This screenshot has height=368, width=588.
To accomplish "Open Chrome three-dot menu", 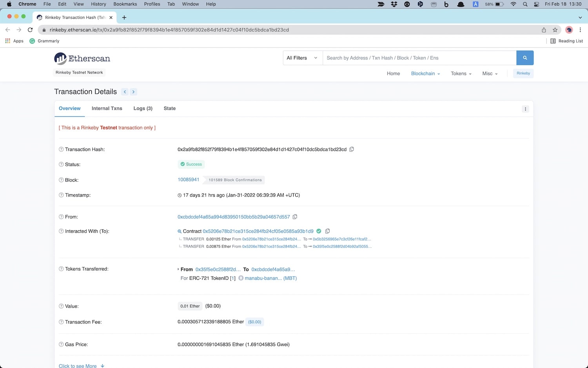I will [581, 30].
